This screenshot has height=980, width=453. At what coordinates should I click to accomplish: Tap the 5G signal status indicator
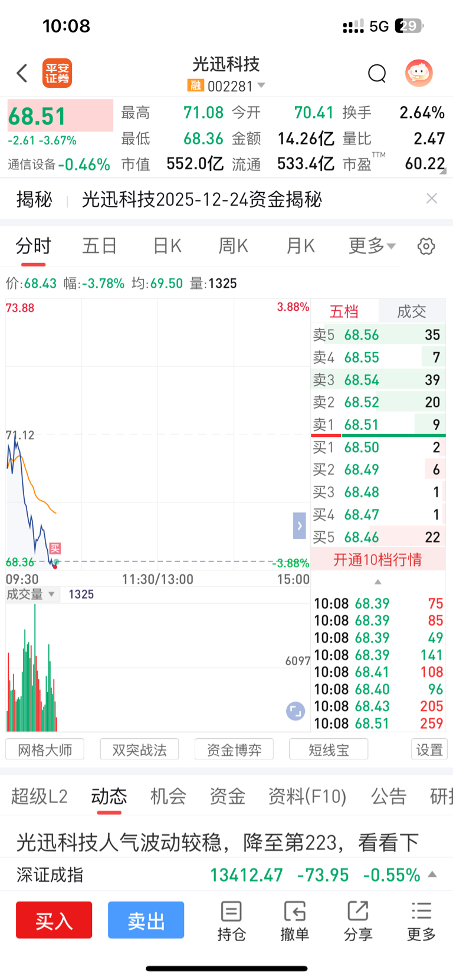tap(379, 27)
